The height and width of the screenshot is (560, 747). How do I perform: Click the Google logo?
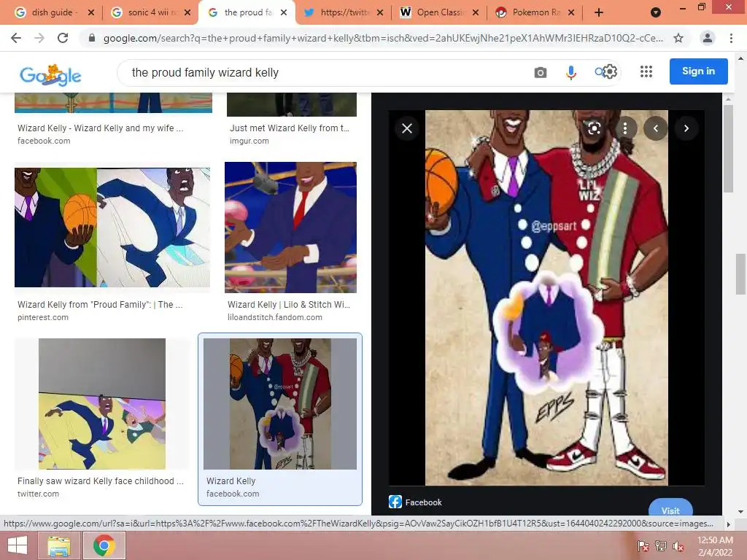point(50,75)
